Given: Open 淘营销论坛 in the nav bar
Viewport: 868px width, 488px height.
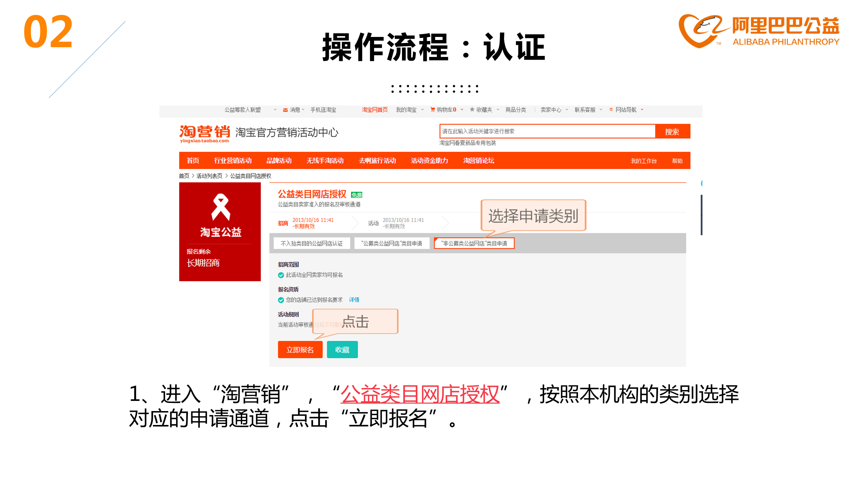Looking at the screenshot, I should (479, 161).
